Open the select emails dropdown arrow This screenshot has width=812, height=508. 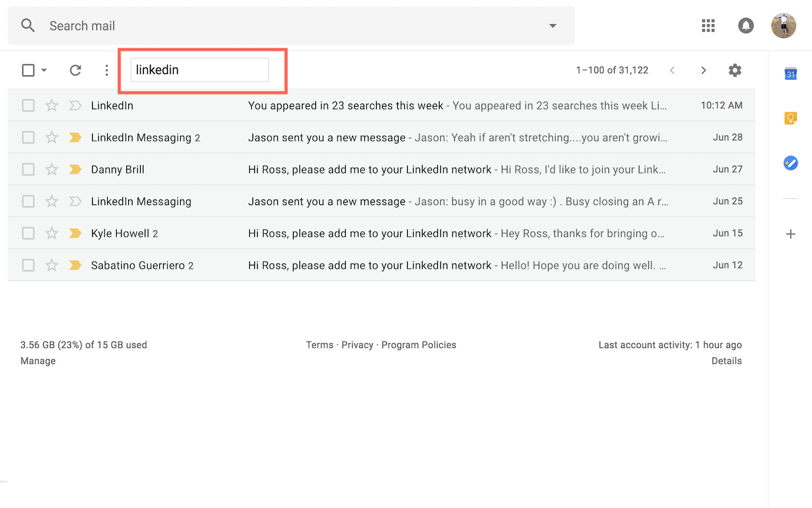[x=43, y=70]
